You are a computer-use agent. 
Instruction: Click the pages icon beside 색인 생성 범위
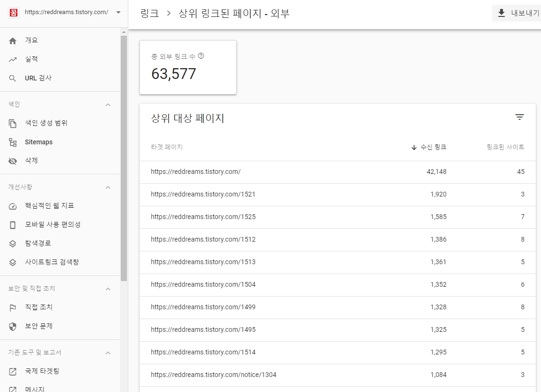[13, 124]
